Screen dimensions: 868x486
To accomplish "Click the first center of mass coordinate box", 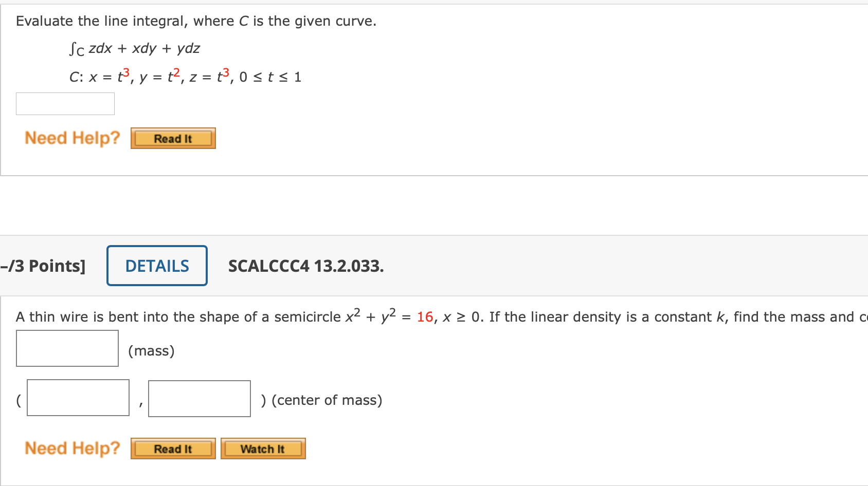I will [x=78, y=398].
